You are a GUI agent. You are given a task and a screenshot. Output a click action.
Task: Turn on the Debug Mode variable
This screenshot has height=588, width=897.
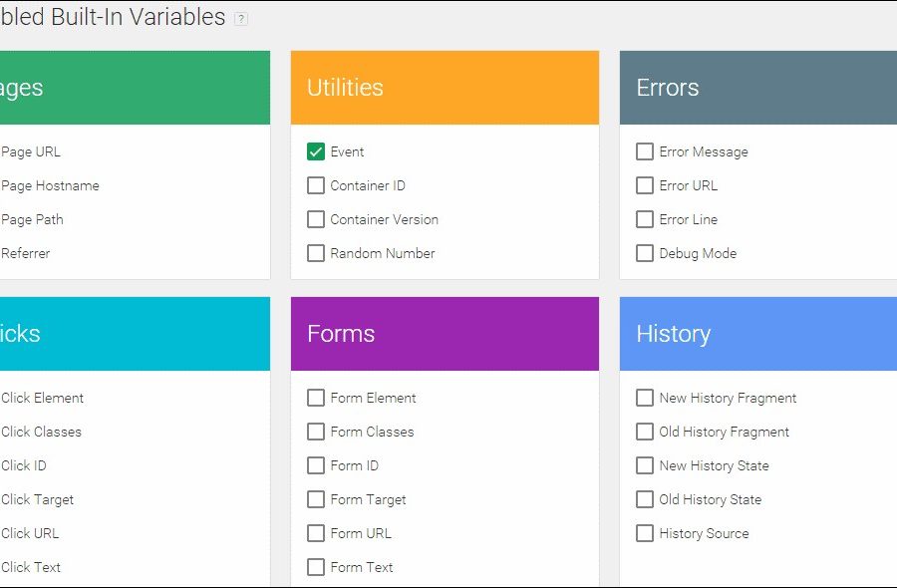point(645,253)
